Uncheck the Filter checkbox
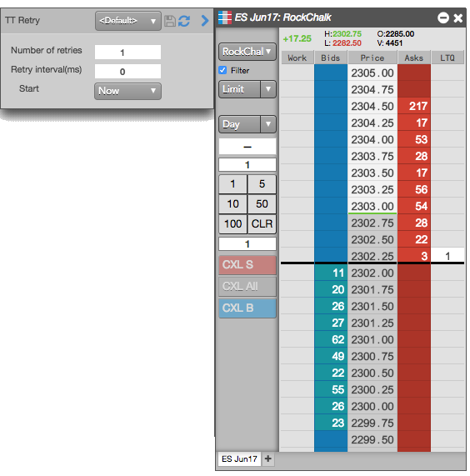 [222, 70]
